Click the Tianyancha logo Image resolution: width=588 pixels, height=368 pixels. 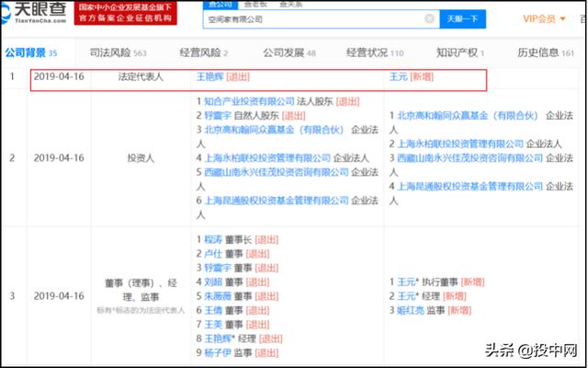tap(37, 15)
